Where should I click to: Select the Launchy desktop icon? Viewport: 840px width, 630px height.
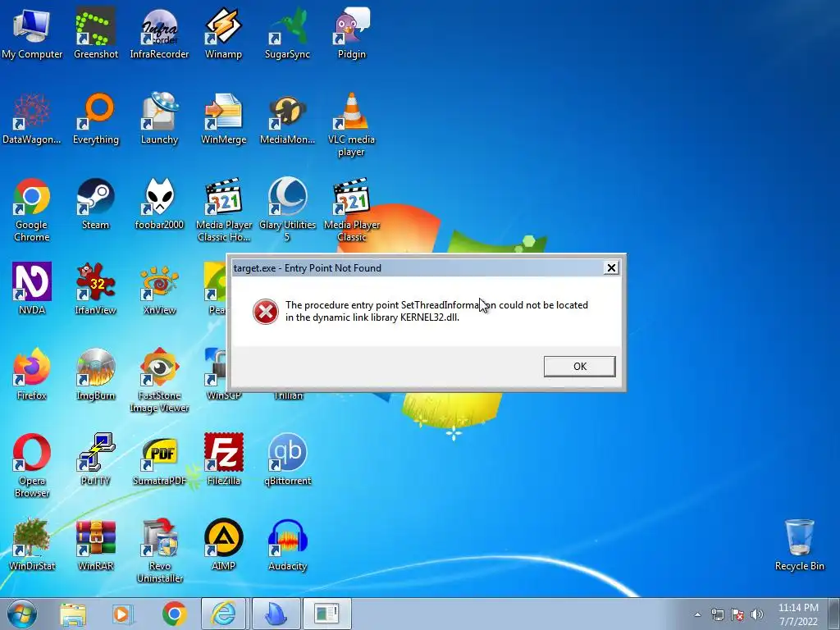coord(159,118)
